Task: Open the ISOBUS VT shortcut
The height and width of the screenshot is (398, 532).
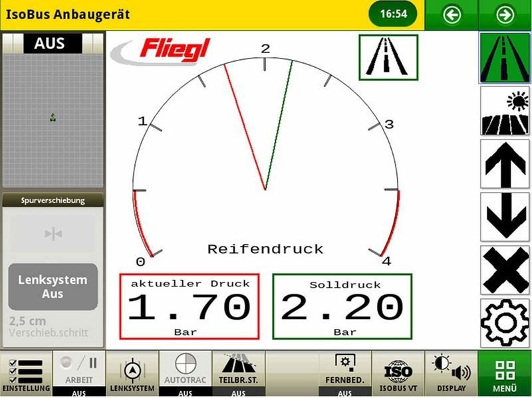Action: tap(398, 373)
